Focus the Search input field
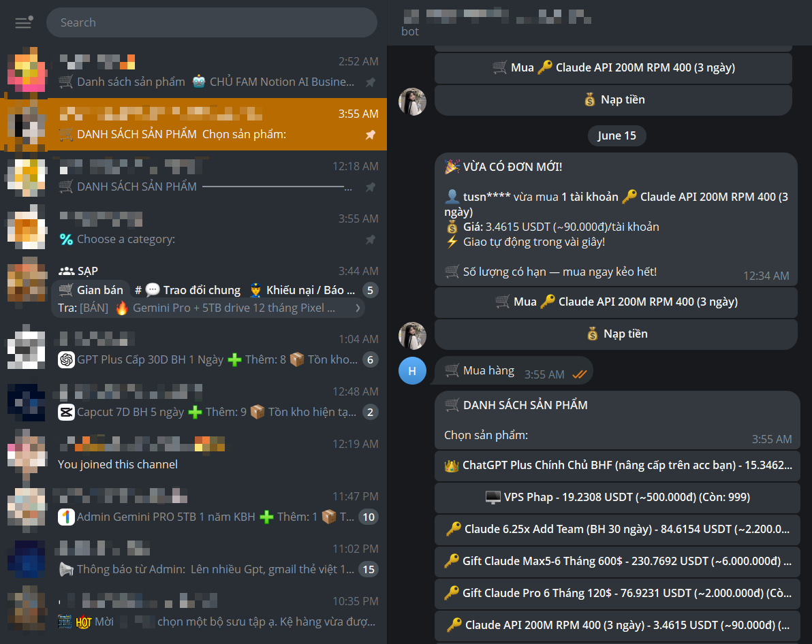Viewport: 812px width, 644px height. click(212, 22)
